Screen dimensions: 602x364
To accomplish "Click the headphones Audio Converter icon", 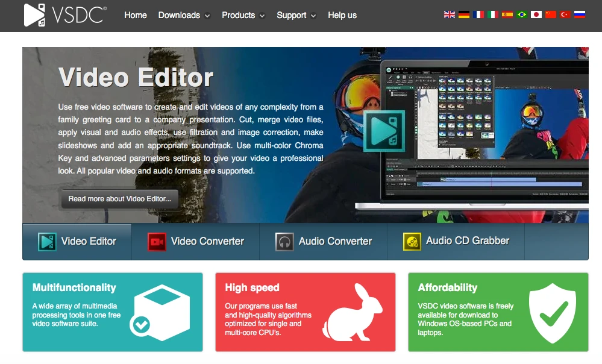I will point(284,242).
